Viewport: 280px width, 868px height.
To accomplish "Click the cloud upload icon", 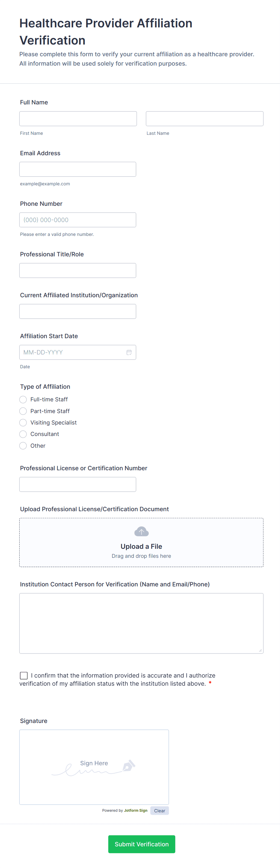I will [141, 531].
